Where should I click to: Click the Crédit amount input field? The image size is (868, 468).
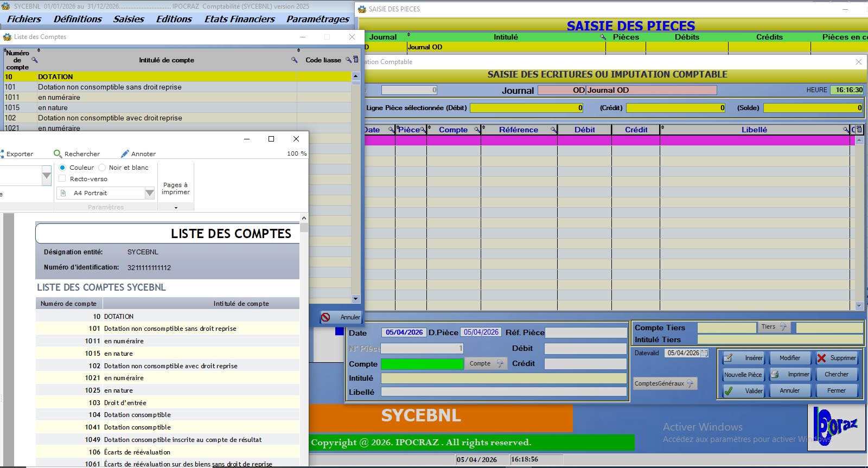click(x=586, y=364)
